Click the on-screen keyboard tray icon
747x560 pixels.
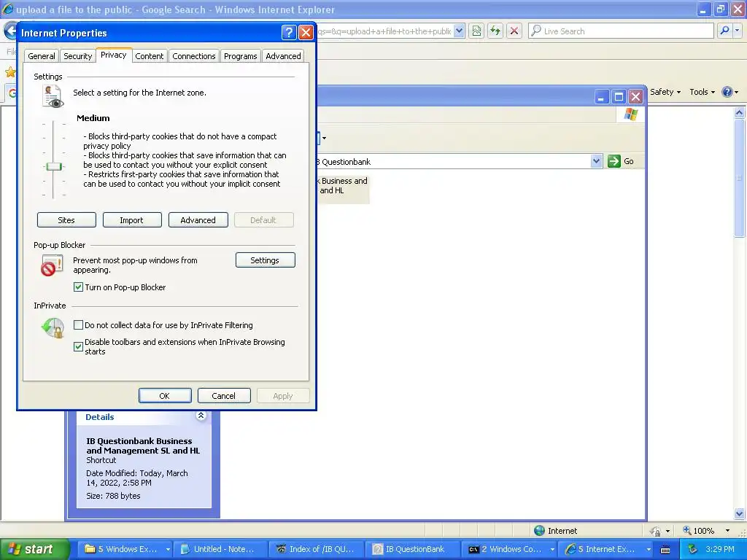click(665, 550)
